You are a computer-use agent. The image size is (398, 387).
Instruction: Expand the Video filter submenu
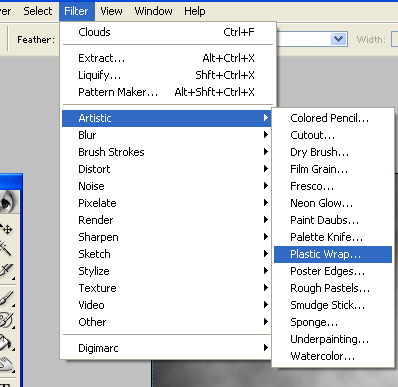167,305
